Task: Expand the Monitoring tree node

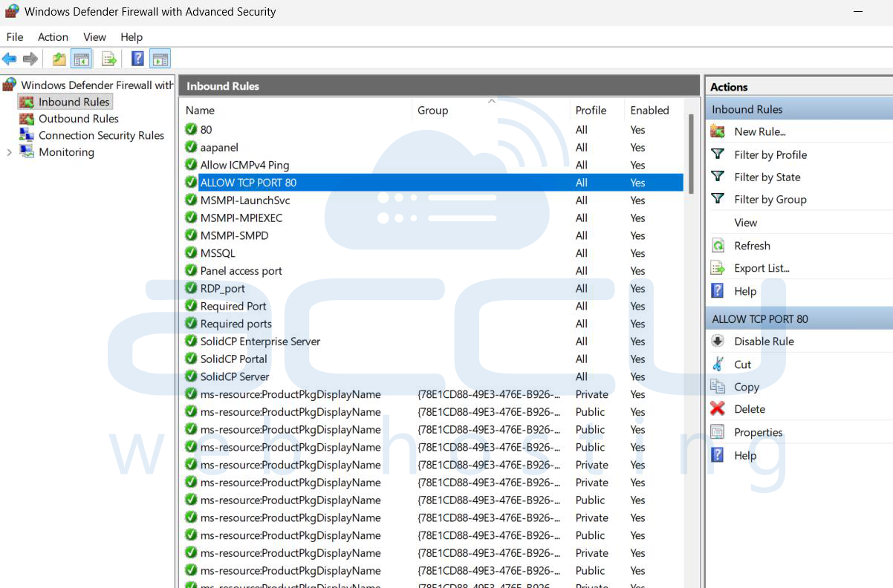Action: pos(9,152)
